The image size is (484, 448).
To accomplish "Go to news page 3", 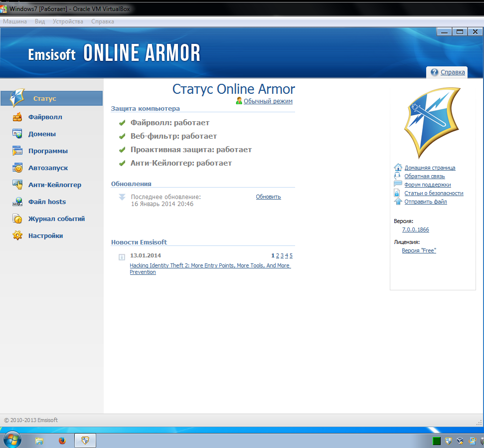I will 282,256.
